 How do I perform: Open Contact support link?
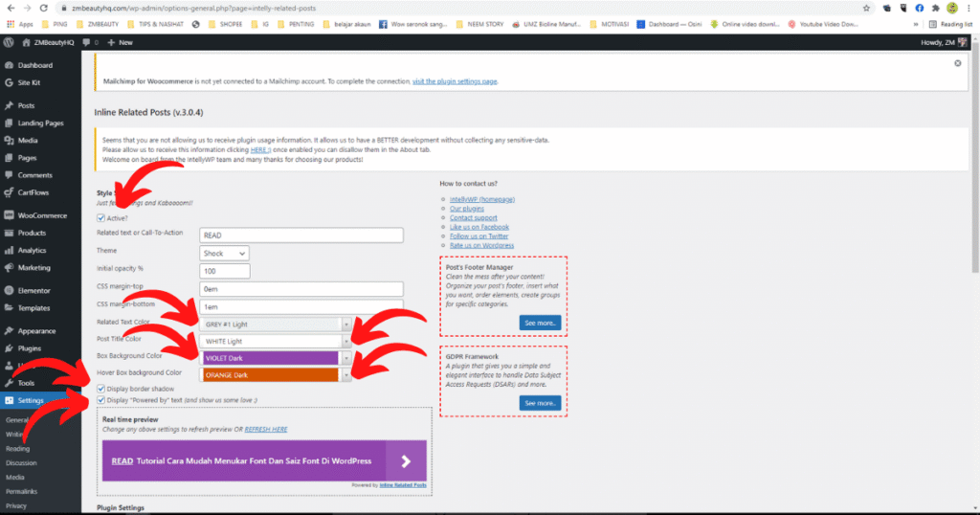click(473, 218)
